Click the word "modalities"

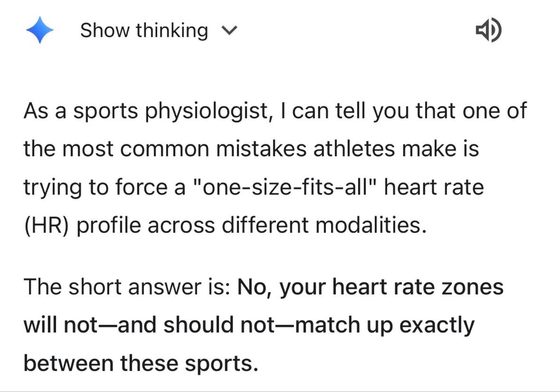coord(370,225)
